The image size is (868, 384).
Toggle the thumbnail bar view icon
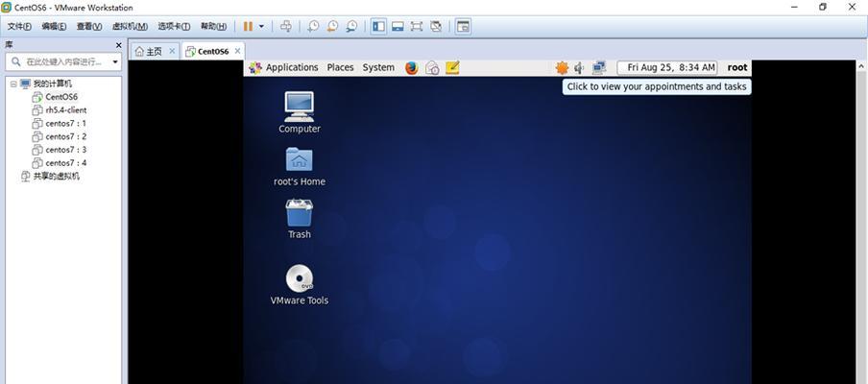[x=398, y=26]
